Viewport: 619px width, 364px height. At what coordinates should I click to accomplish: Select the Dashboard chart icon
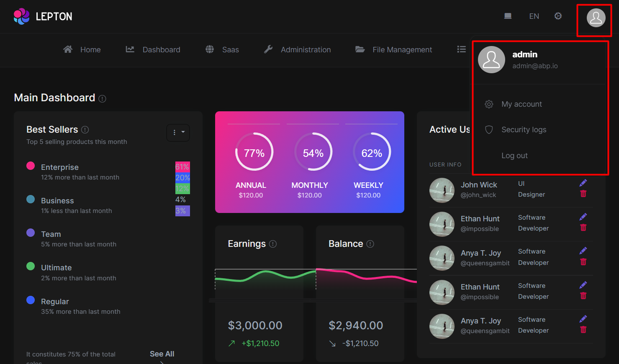click(130, 49)
